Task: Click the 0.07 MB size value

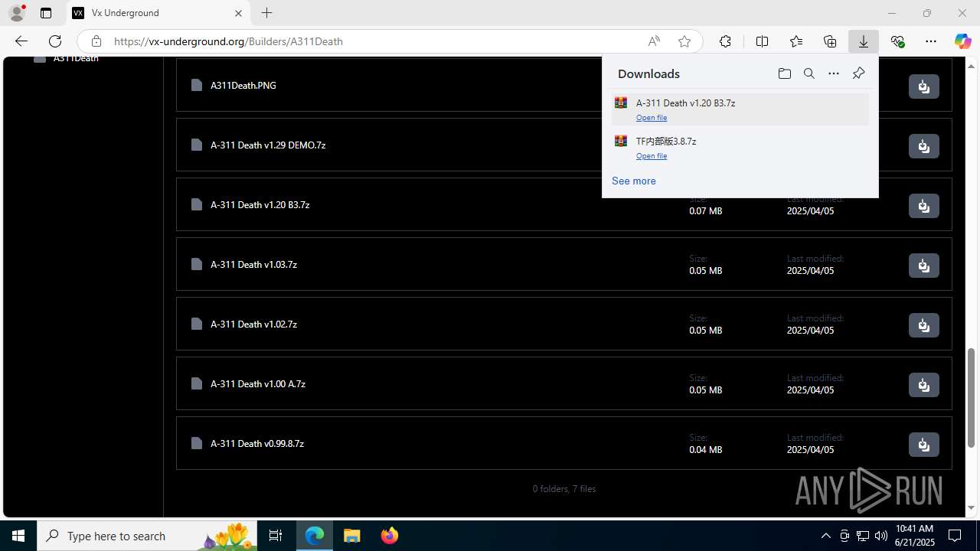Action: tap(705, 211)
